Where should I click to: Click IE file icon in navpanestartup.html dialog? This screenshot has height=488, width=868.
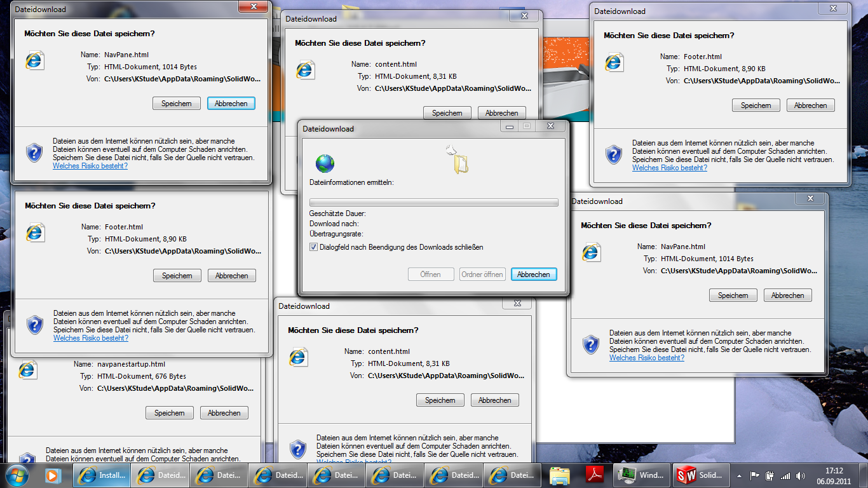pos(27,370)
